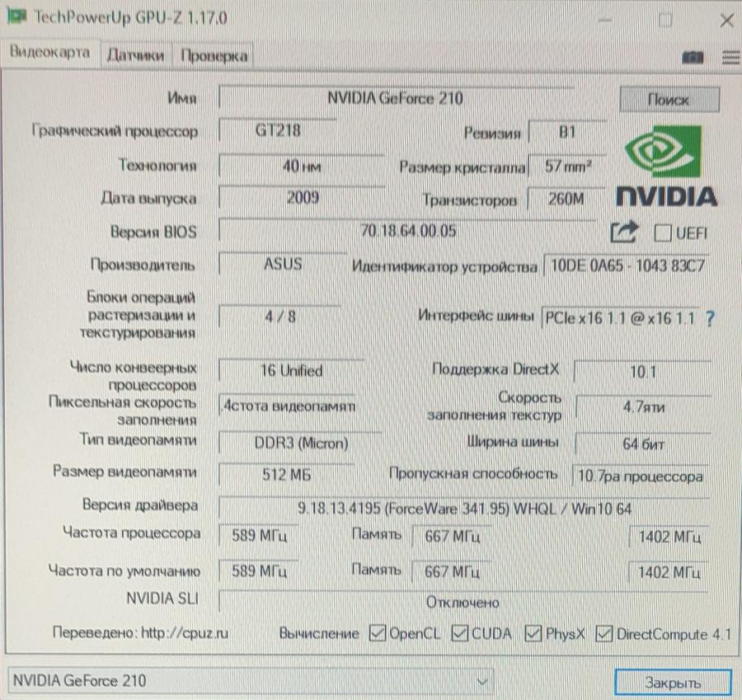The width and height of the screenshot is (742, 700).
Task: Click the ASUS manufacturer value
Action: [x=283, y=264]
